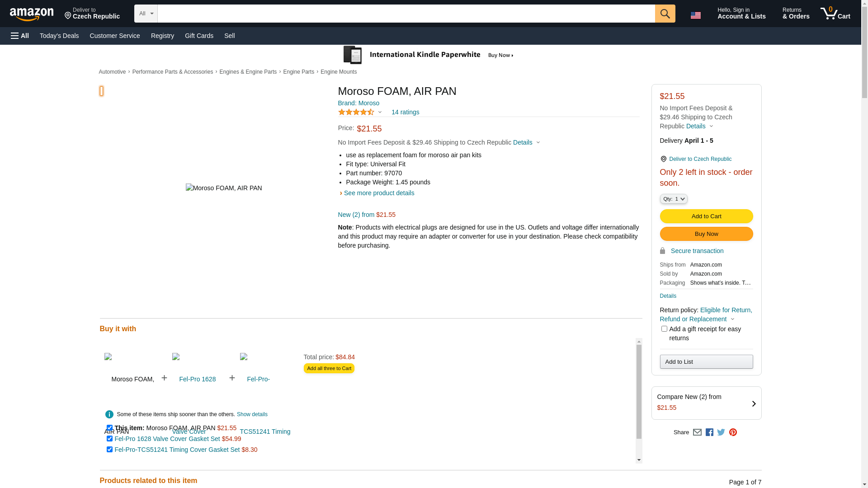Expand star ratings popover arrow
The image size is (868, 488).
click(380, 112)
